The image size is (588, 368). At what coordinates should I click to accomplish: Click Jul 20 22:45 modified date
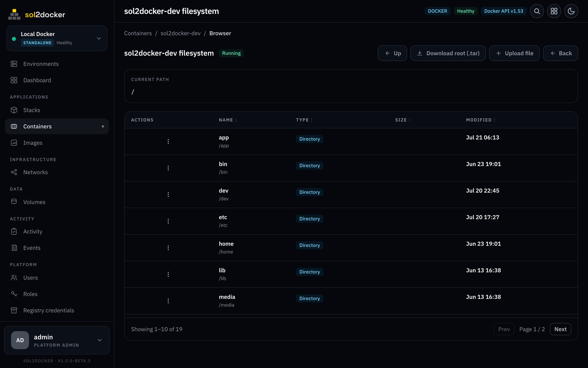tap(482, 191)
